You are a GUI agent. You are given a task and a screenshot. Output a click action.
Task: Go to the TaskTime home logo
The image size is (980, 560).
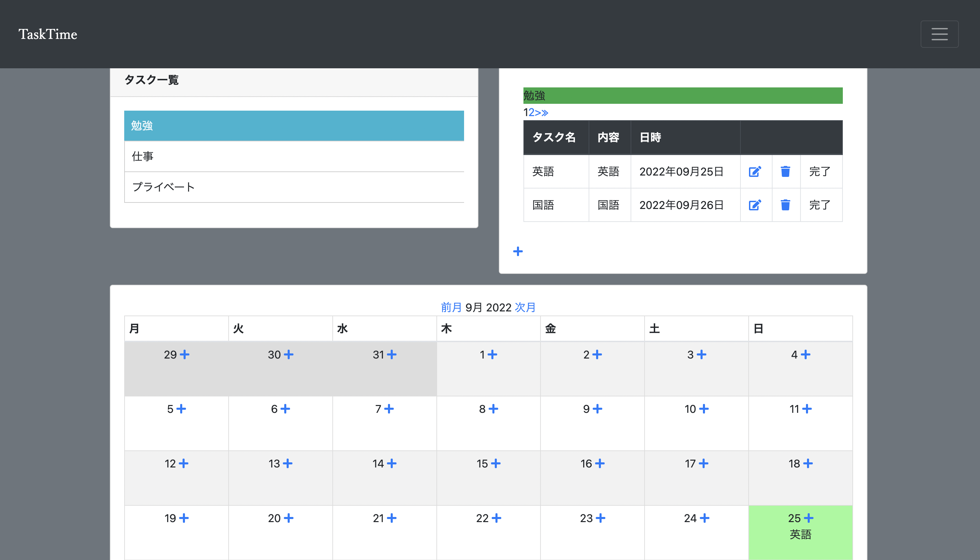tap(48, 34)
